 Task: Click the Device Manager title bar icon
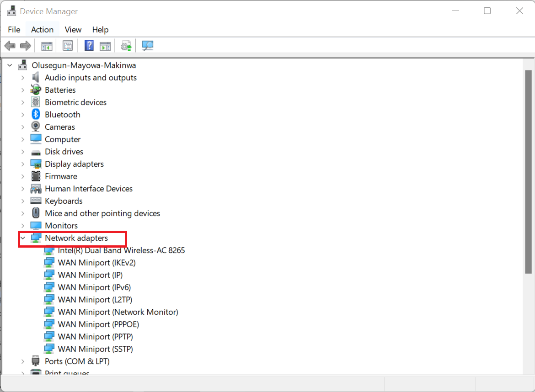tap(11, 11)
